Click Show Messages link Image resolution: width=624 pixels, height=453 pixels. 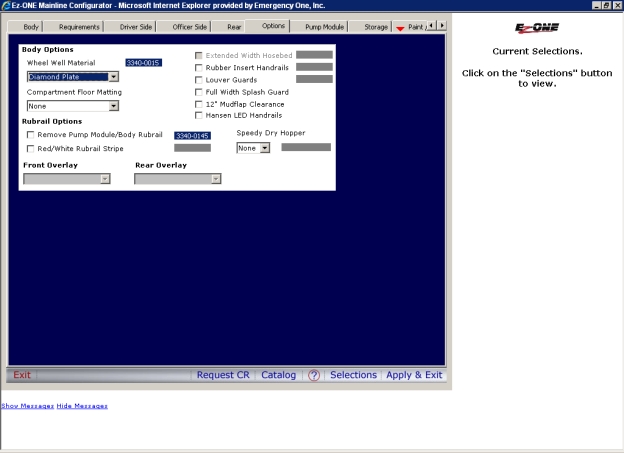click(27, 406)
